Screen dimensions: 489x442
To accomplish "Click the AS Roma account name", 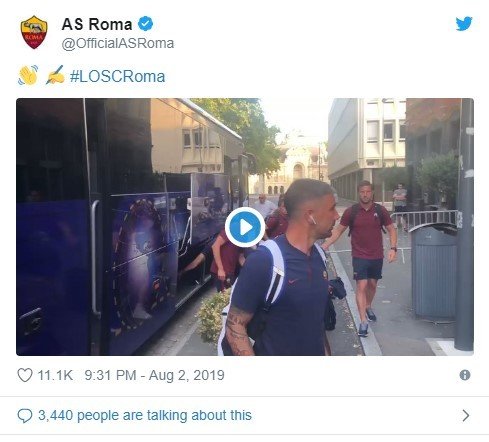I will [97, 24].
